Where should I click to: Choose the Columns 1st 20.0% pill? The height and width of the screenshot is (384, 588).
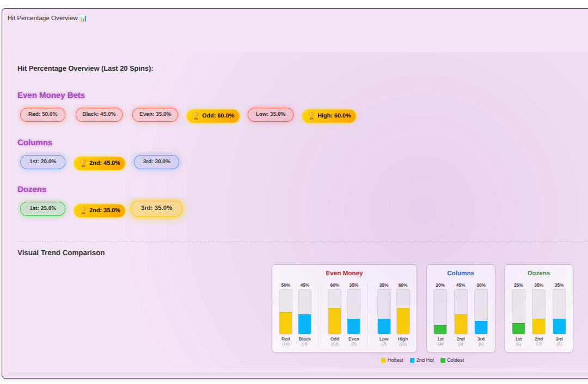point(42,162)
